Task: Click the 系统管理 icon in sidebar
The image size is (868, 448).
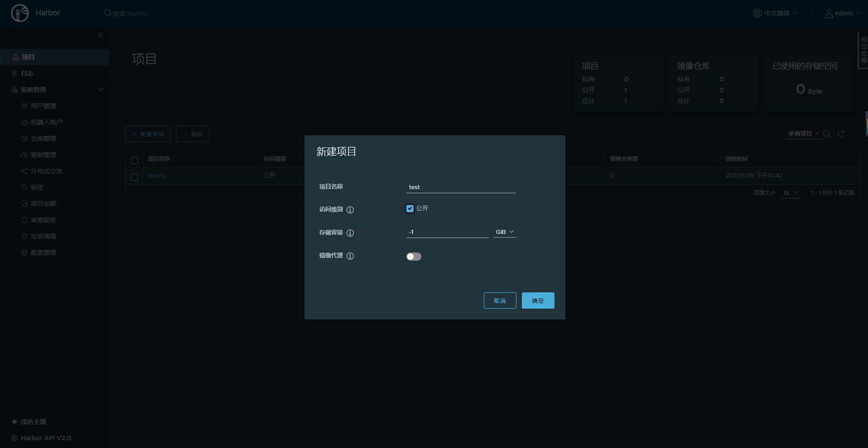Action: [x=14, y=90]
